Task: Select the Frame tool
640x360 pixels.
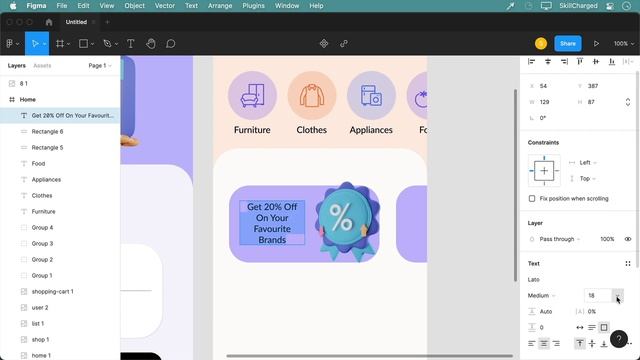Action: pyautogui.click(x=60, y=43)
